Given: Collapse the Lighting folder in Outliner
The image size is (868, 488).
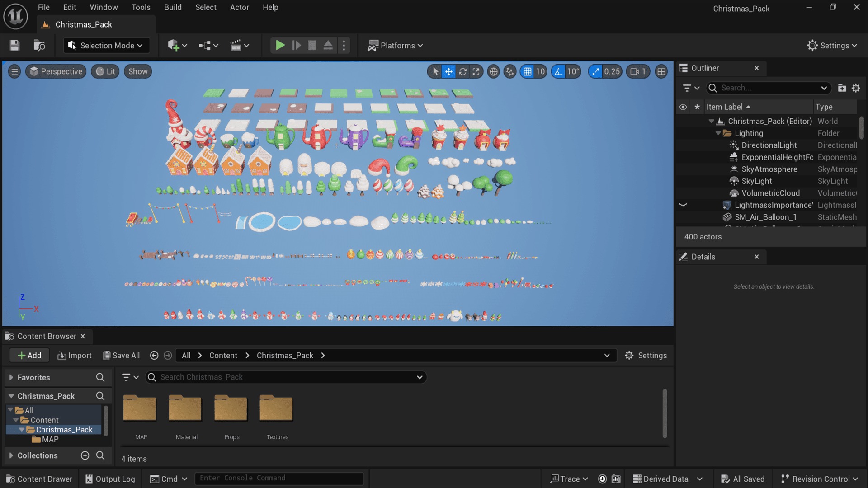Looking at the screenshot, I should (718, 133).
